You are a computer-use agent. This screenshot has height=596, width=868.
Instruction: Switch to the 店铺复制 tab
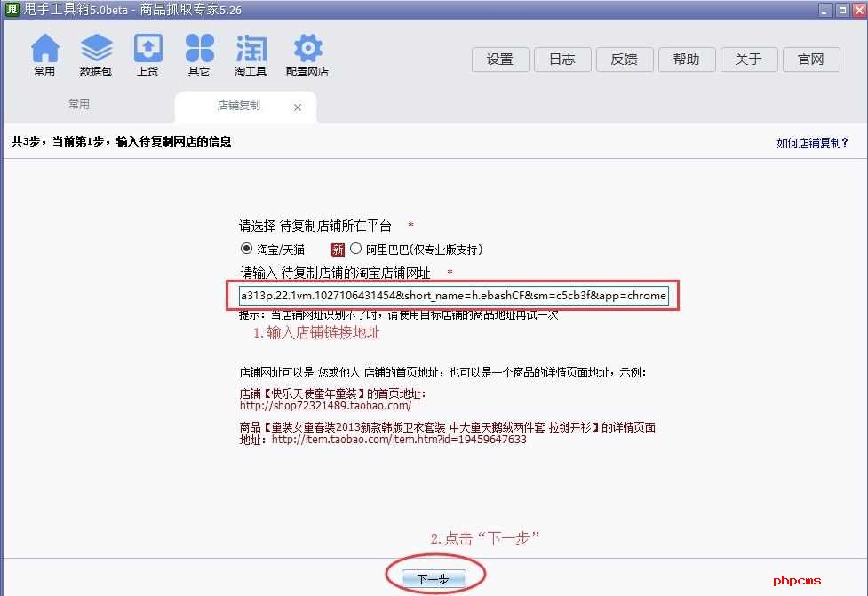pos(239,105)
